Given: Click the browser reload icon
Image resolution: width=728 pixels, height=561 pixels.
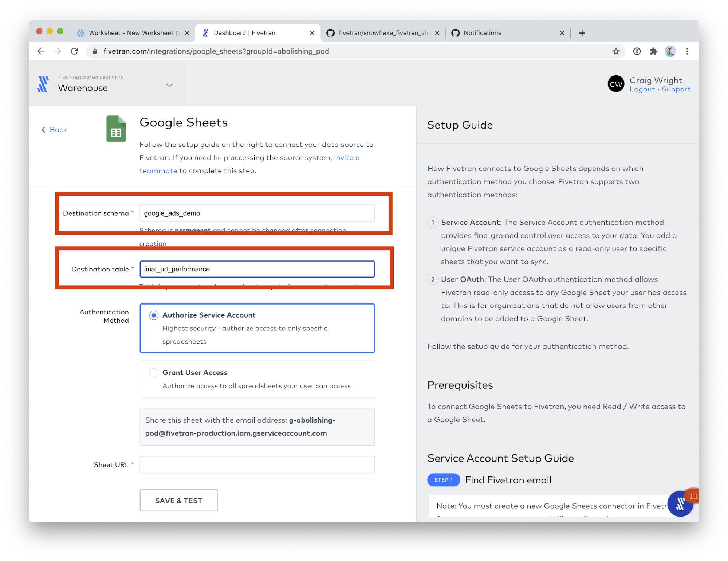Looking at the screenshot, I should [x=74, y=51].
